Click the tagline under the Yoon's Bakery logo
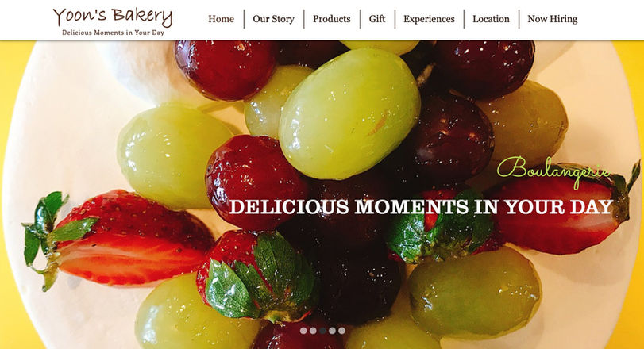The width and height of the screenshot is (644, 349). pos(113,33)
